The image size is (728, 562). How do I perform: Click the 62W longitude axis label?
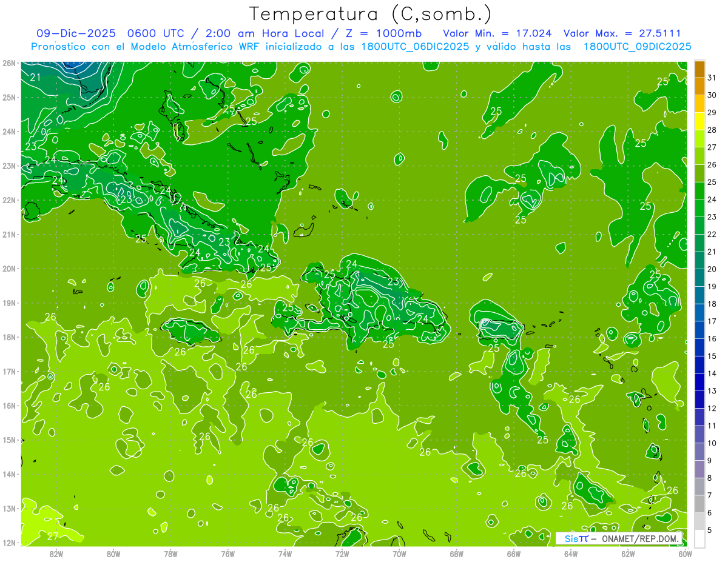[x=628, y=554]
